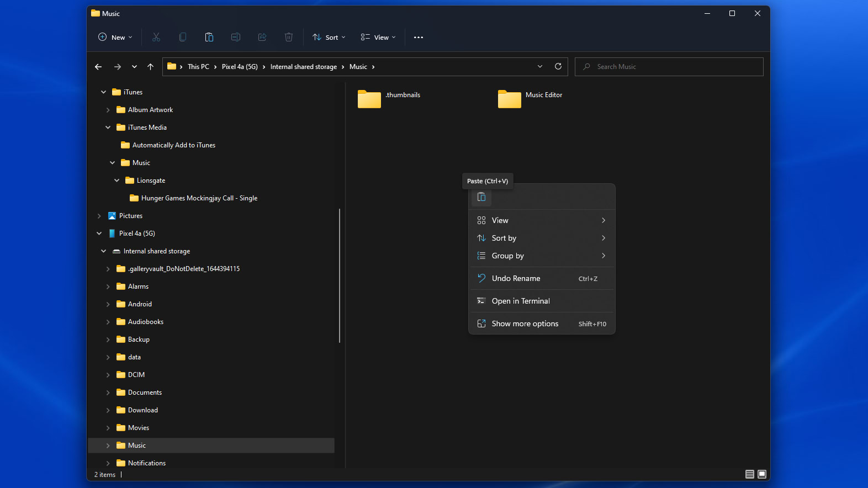Click the Cut scissors icon in the toolbar
Image resolution: width=868 pixels, height=488 pixels.
[x=156, y=37]
